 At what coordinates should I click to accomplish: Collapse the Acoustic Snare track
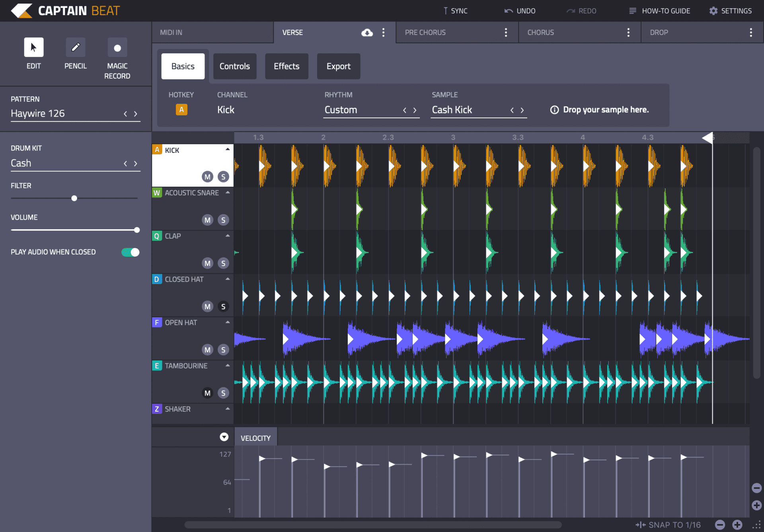[x=227, y=192]
